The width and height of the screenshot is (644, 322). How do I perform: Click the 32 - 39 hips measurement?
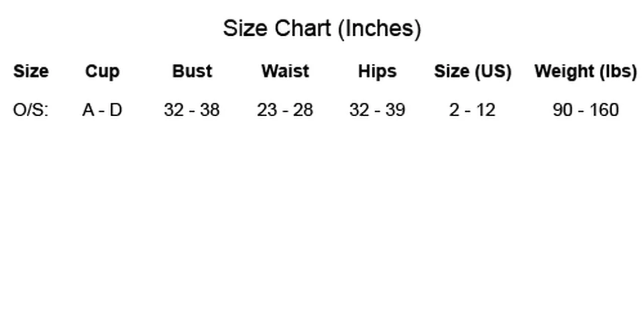pos(377,110)
